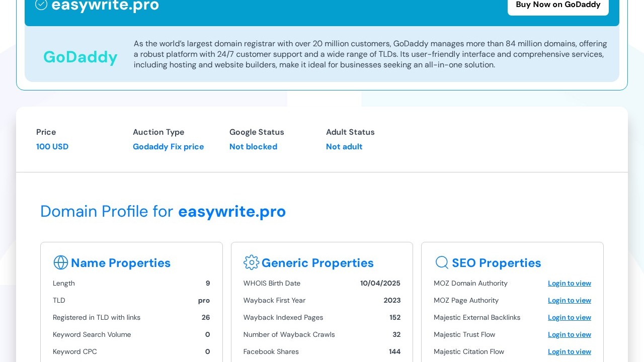Click the gear icon next to Generic Properties
Image resolution: width=644 pixels, height=362 pixels.
(251, 262)
